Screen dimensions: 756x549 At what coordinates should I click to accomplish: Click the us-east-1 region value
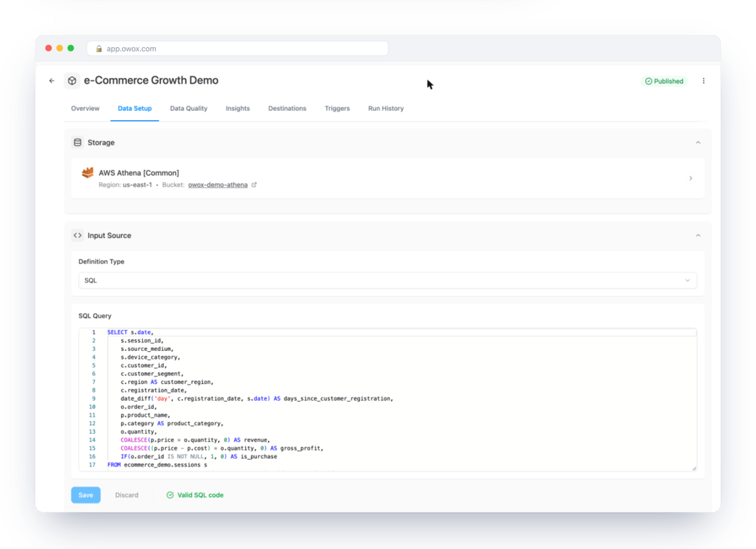[137, 185]
